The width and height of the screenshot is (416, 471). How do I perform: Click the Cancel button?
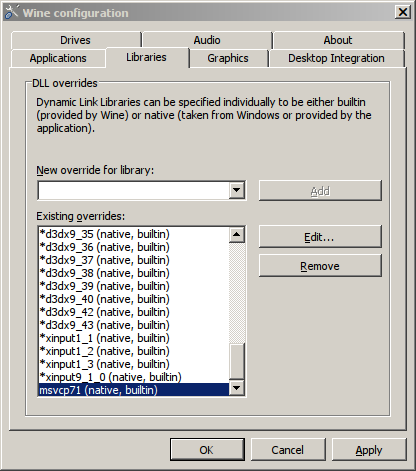pos(288,450)
